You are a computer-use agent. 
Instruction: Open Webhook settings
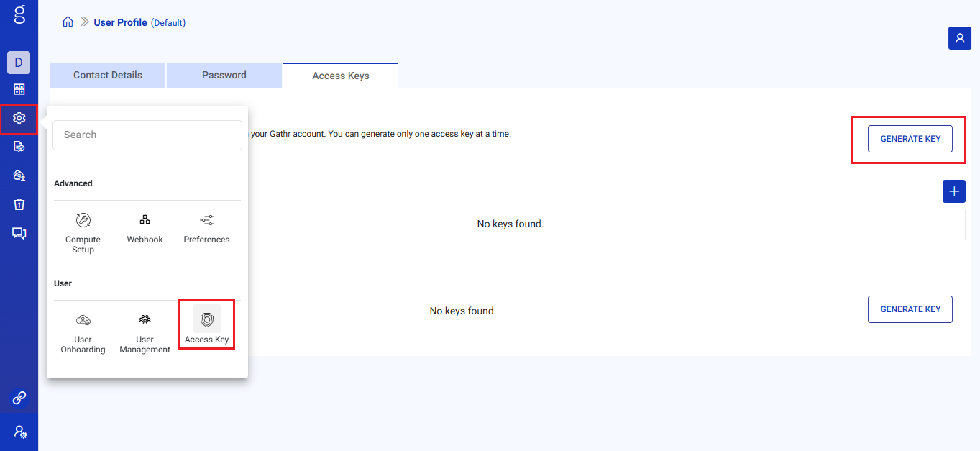pyautogui.click(x=145, y=229)
